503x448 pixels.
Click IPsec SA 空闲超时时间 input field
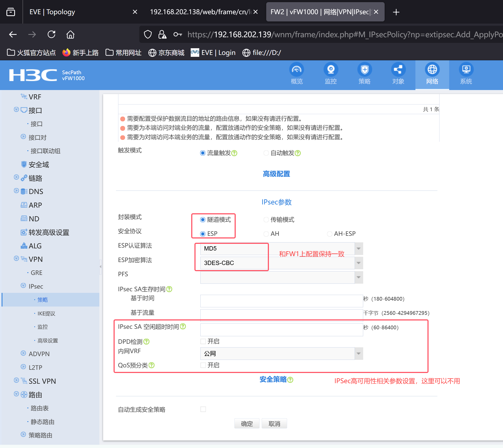pos(281,330)
